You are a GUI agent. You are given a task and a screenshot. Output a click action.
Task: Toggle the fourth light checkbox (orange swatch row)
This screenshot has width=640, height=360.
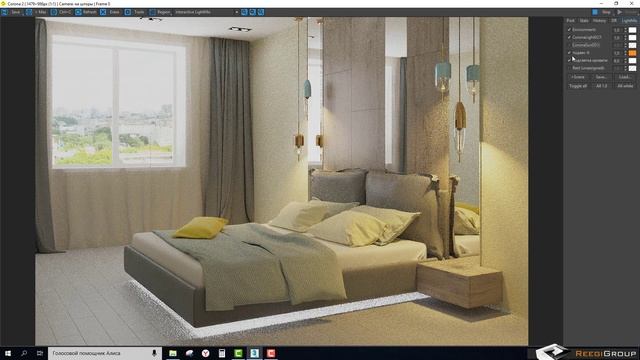pyautogui.click(x=569, y=53)
